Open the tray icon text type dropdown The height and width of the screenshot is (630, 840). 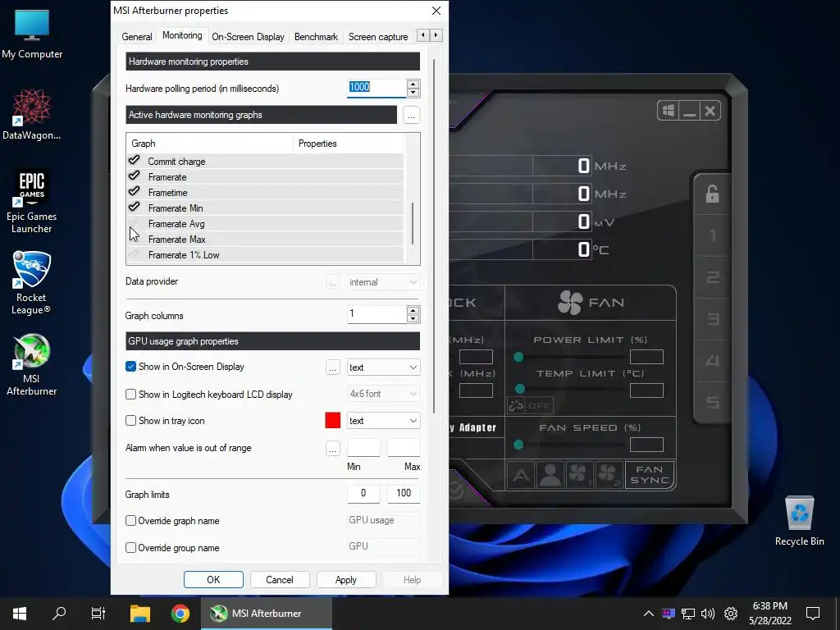[383, 421]
